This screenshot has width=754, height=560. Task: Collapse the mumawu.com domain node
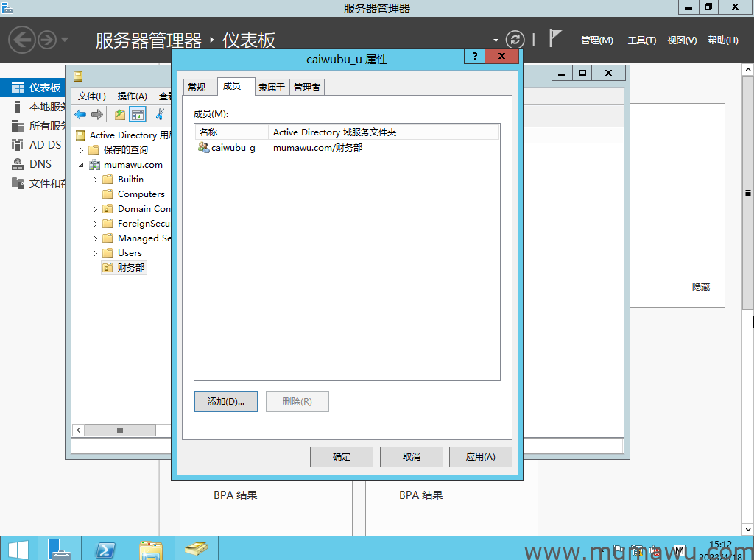coord(82,165)
